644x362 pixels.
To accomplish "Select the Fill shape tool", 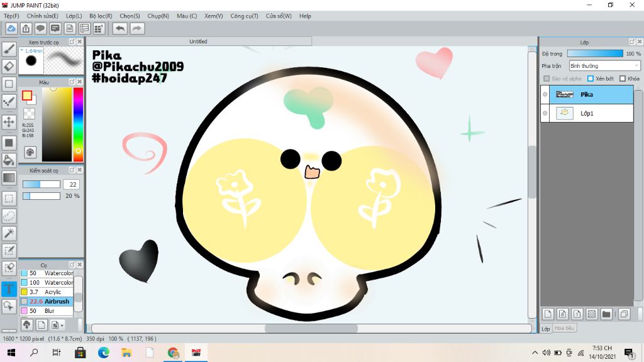I will coord(9,143).
